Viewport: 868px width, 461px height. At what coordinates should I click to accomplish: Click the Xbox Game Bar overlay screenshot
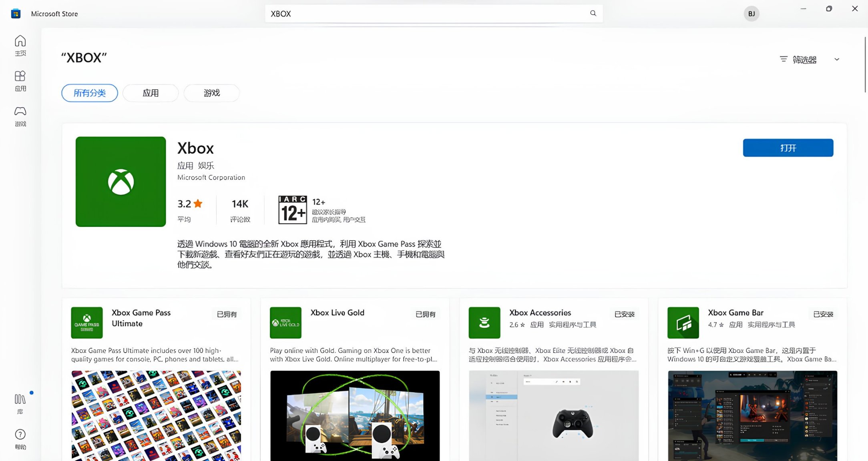tap(752, 416)
